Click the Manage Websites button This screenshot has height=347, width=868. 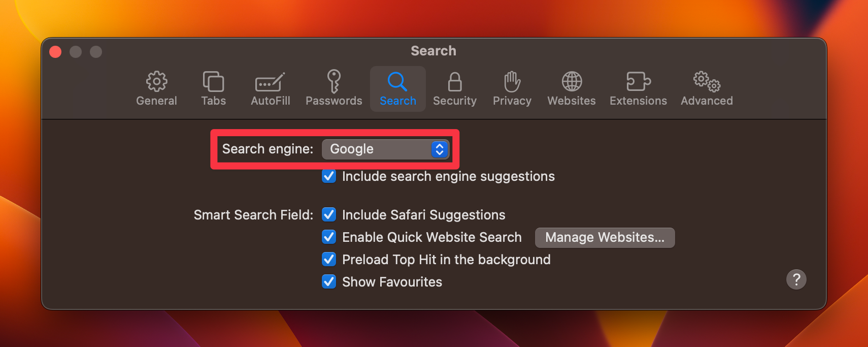point(604,237)
